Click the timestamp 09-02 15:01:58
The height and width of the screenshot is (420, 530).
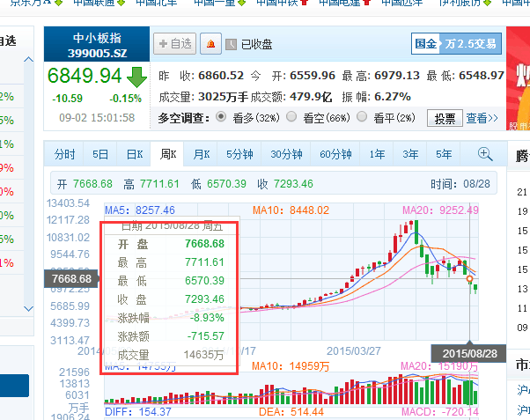[97, 117]
